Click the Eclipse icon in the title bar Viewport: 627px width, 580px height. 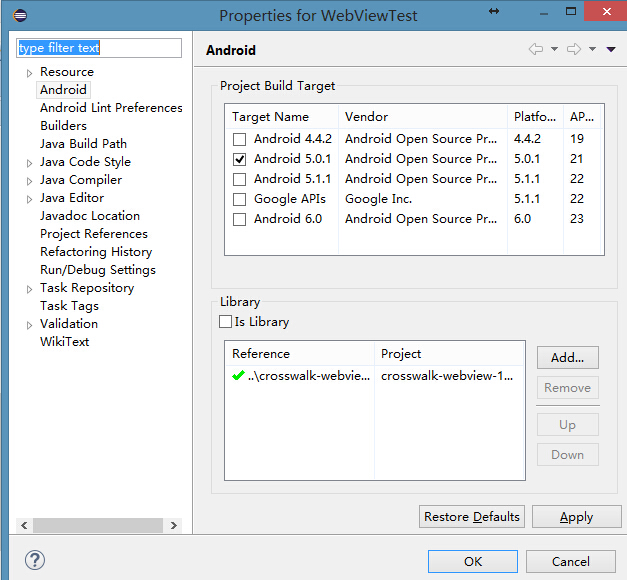[20, 16]
